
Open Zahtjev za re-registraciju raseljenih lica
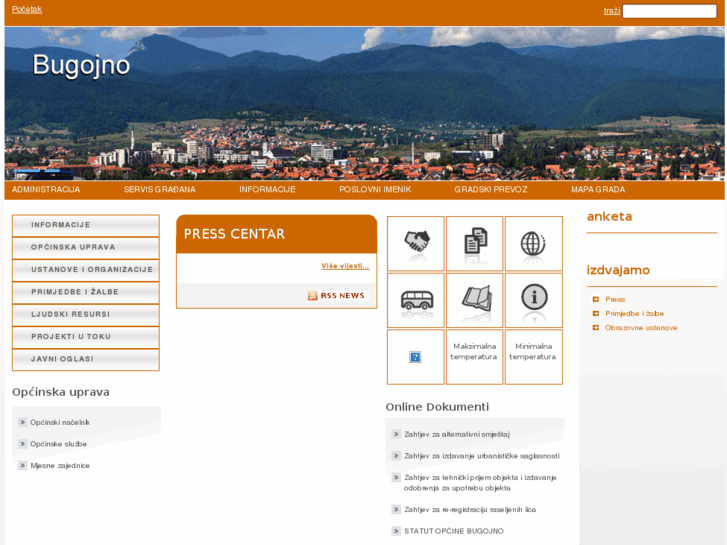coord(470,509)
